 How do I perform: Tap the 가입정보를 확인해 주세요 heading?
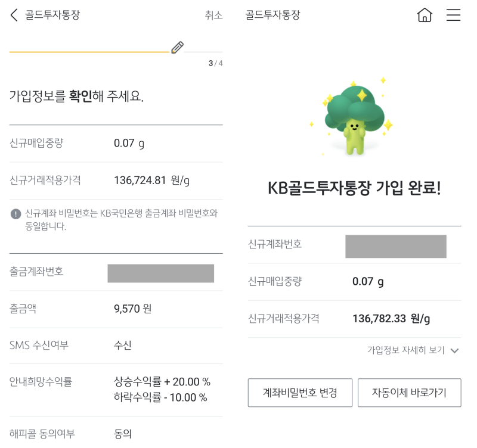tap(76, 96)
